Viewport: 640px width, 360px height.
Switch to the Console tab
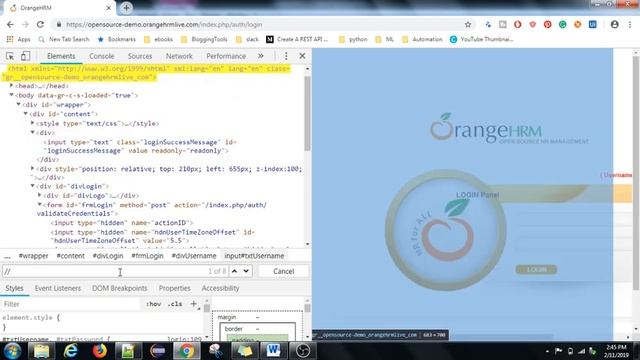coord(102,56)
